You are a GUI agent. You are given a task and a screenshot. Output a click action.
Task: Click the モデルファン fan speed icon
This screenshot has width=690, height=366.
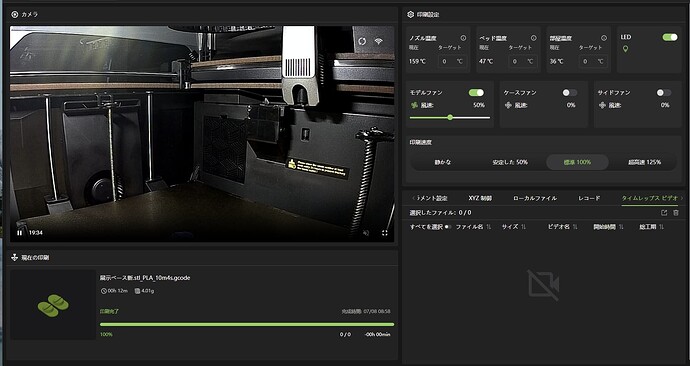click(414, 105)
